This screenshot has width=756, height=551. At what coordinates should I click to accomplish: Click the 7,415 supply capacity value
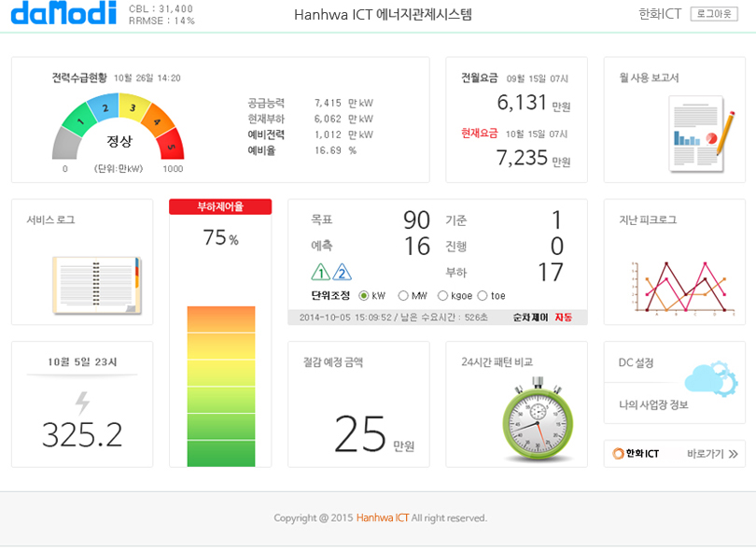[x=328, y=103]
